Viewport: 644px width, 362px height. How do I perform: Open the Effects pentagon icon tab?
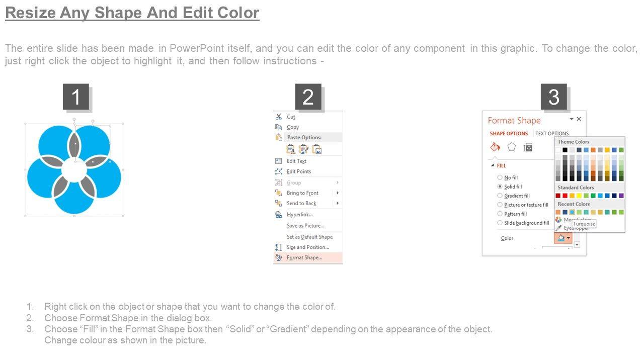tap(512, 147)
